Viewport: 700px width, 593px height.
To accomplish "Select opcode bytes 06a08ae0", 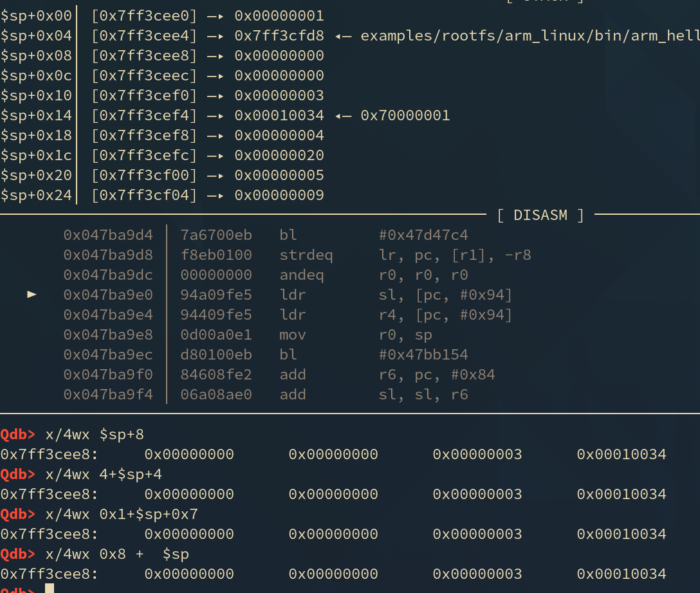I will [216, 395].
